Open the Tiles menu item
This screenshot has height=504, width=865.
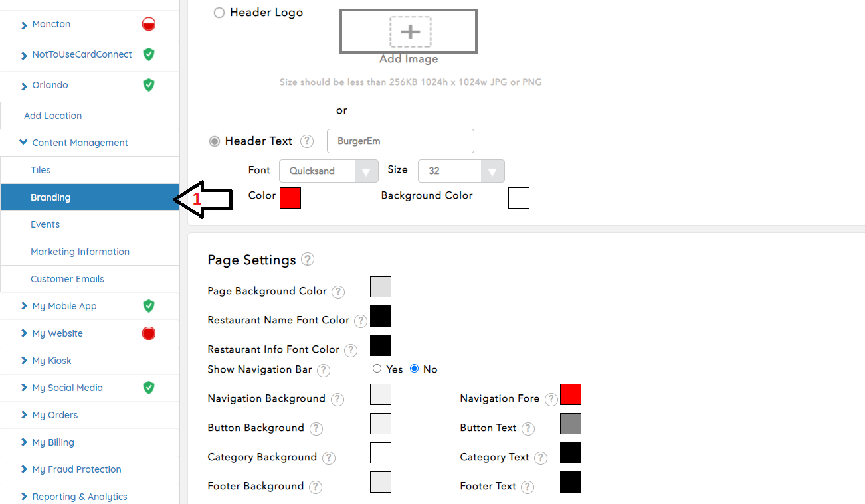[41, 170]
